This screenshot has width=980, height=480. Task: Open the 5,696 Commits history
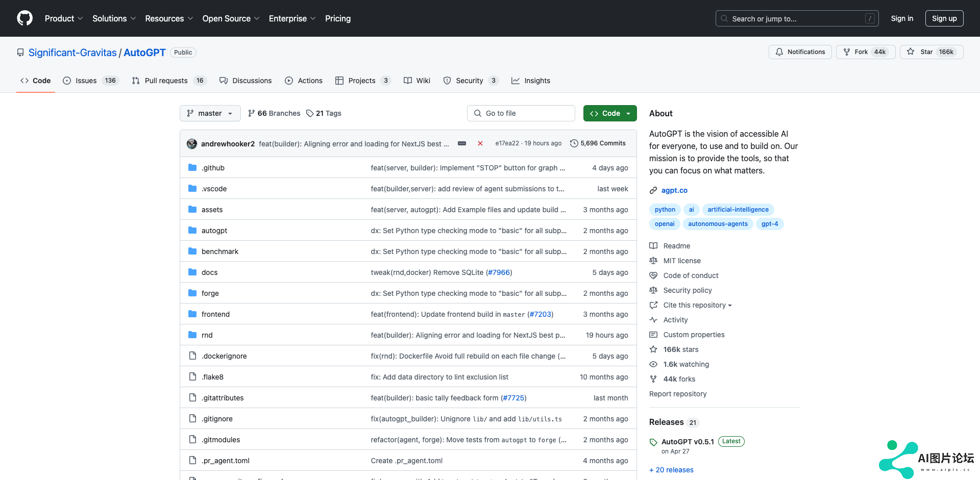[598, 143]
